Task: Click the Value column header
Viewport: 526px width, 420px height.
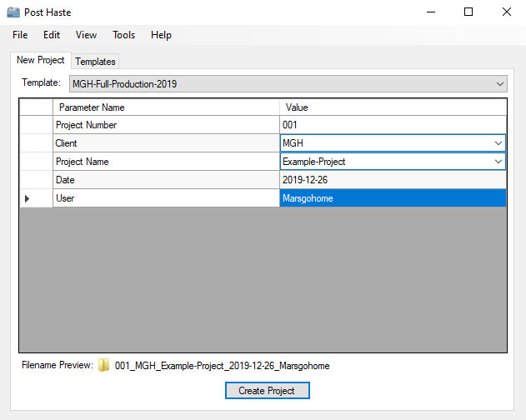Action: pos(393,107)
